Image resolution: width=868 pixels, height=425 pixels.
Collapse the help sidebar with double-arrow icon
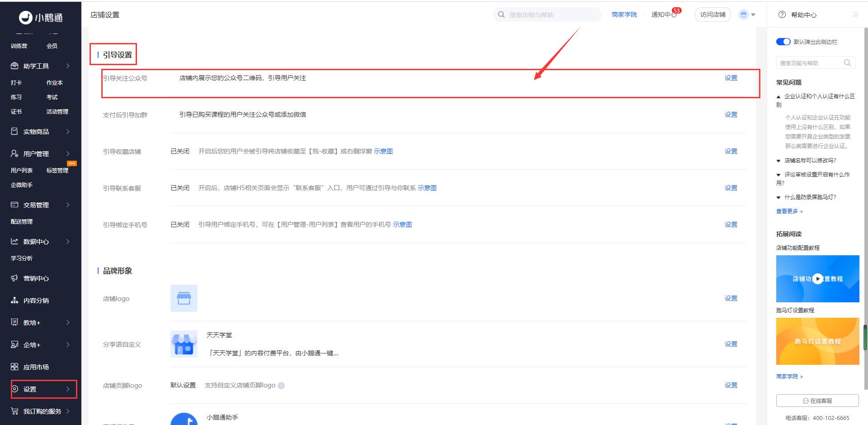[x=855, y=14]
